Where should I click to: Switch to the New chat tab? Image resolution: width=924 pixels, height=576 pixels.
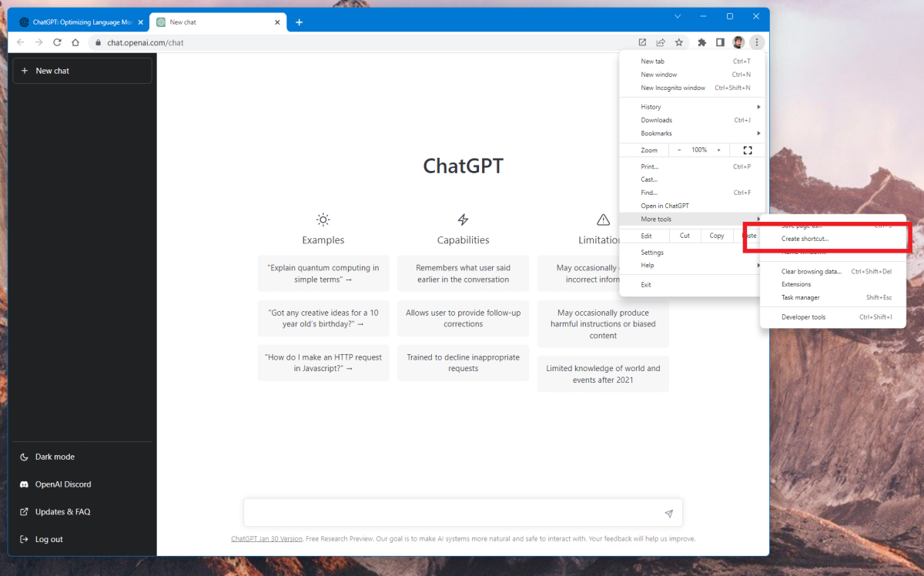(217, 22)
